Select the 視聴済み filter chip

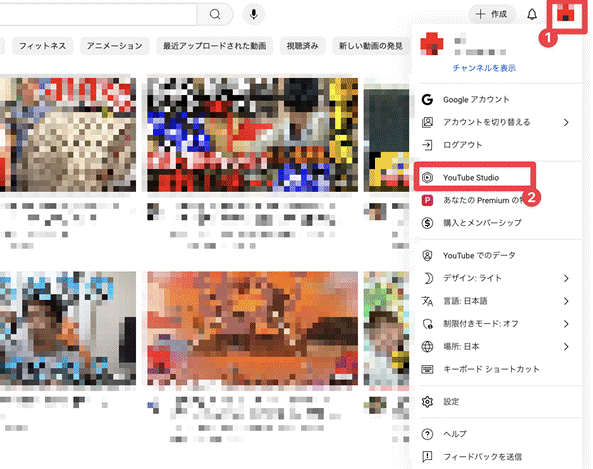(x=302, y=46)
